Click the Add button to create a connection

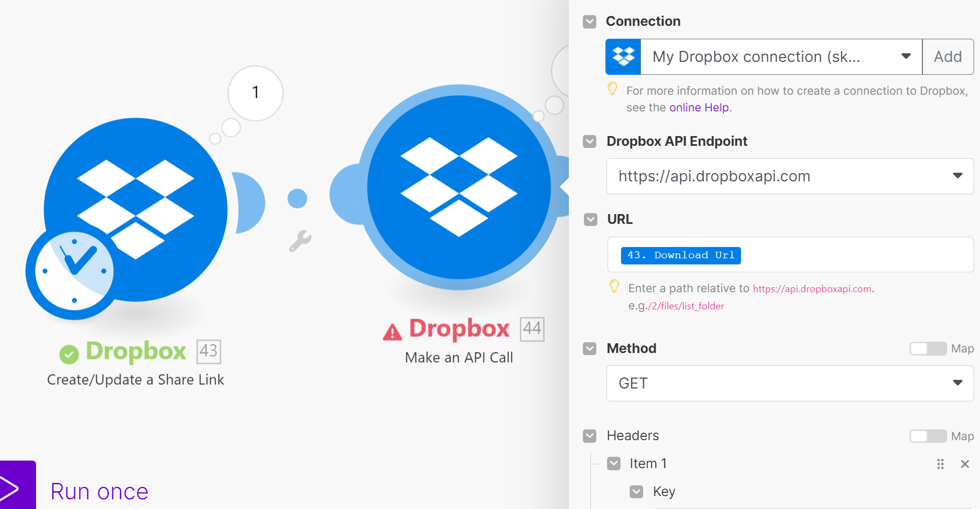click(948, 56)
